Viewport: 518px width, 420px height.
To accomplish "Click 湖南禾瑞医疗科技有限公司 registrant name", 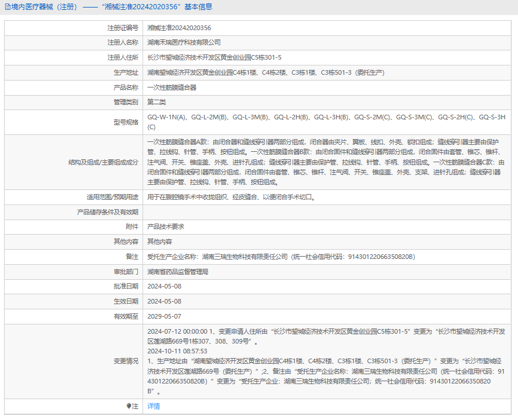I will coord(184,43).
